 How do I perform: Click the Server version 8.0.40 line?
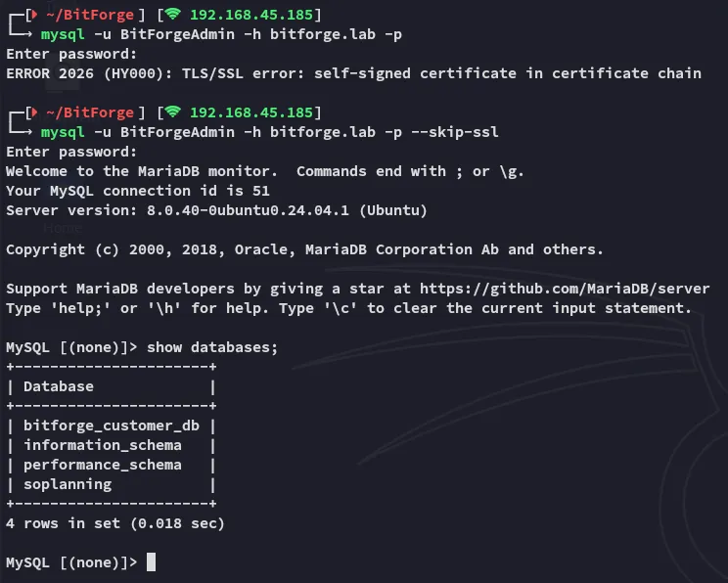tap(216, 210)
